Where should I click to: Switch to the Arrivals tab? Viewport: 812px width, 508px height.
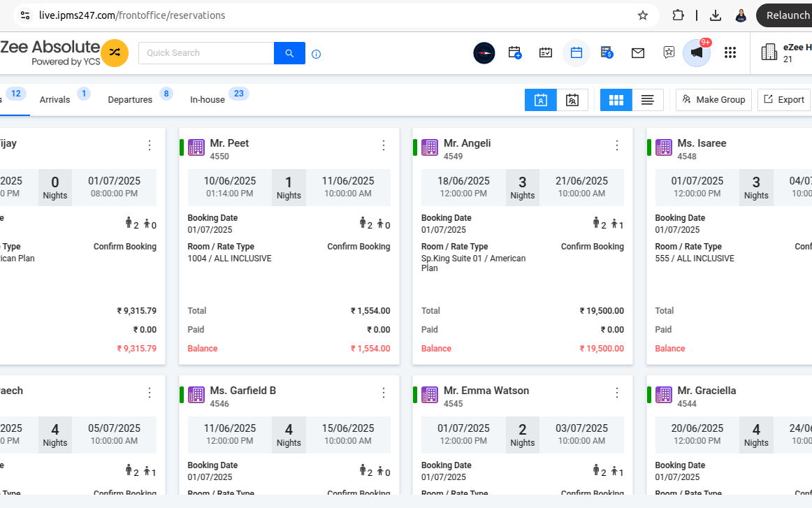coord(55,100)
